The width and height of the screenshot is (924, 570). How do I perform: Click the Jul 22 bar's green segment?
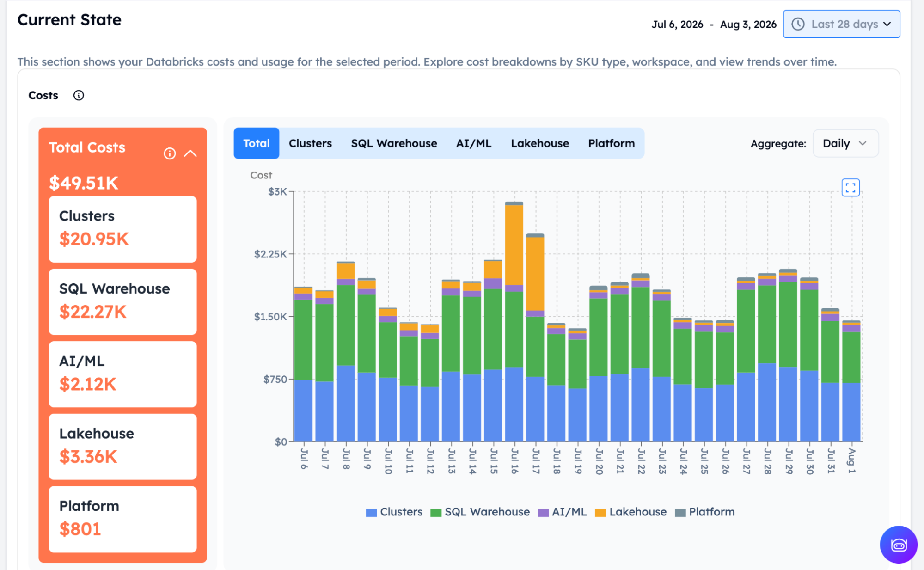641,327
